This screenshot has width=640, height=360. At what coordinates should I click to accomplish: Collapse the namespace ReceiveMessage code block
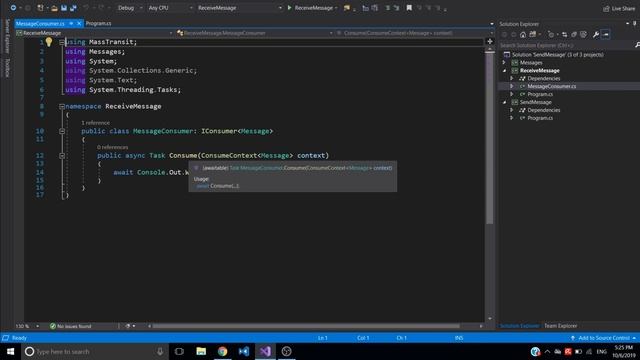[x=62, y=107]
